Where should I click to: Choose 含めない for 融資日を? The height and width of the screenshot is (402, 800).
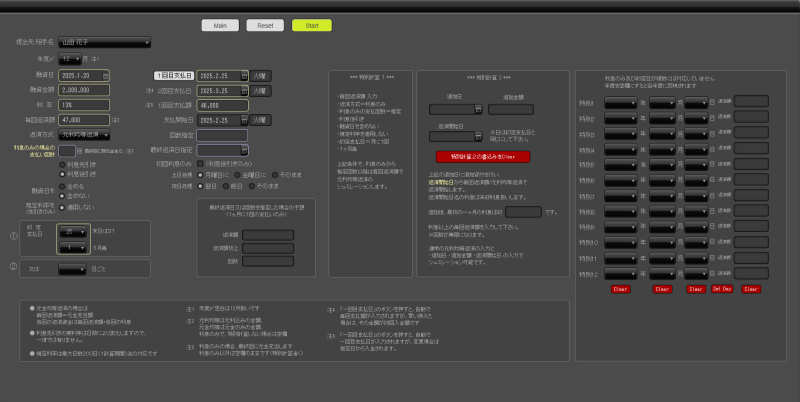click(x=62, y=196)
